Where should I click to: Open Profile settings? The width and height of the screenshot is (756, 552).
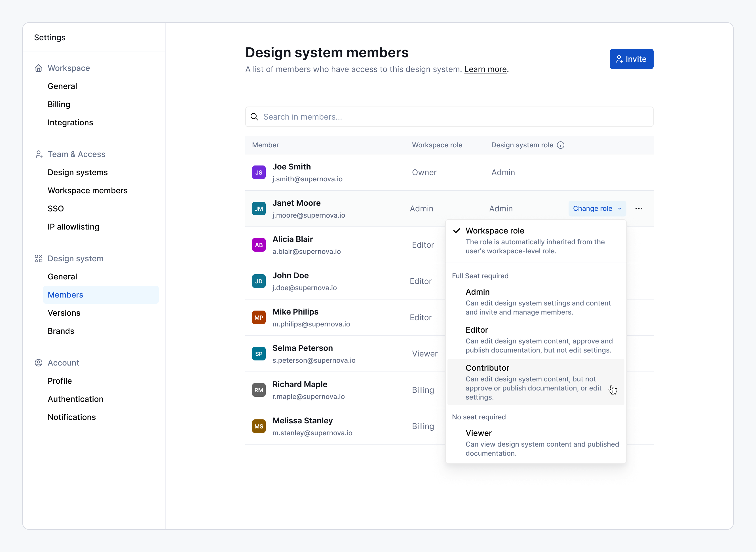tap(60, 381)
